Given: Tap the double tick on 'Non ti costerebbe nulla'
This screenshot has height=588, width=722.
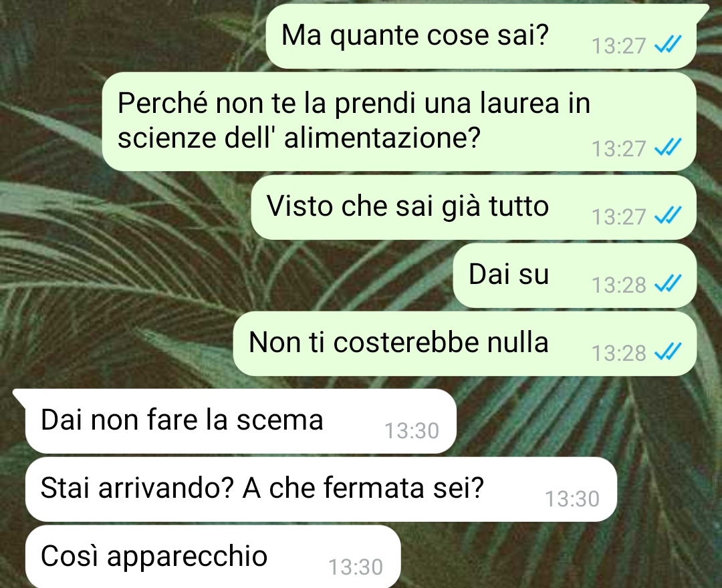Looking at the screenshot, I should click(668, 352).
